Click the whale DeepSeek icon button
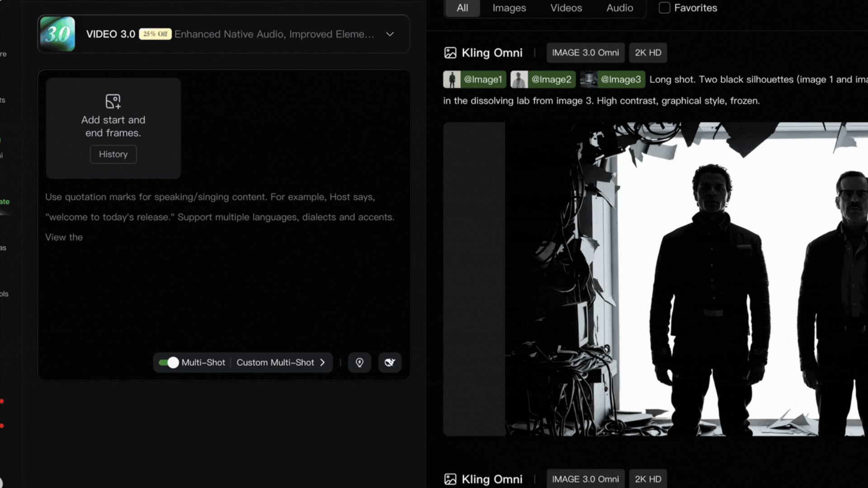This screenshot has width=868, height=488. (390, 362)
